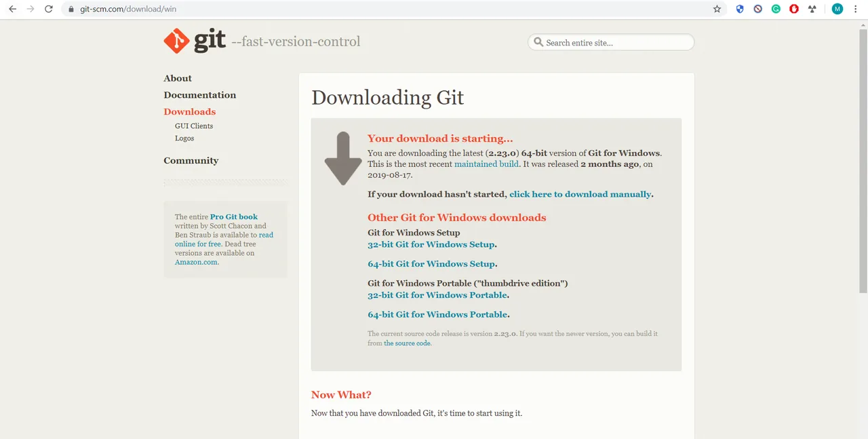Click read online for free link

coord(224,240)
